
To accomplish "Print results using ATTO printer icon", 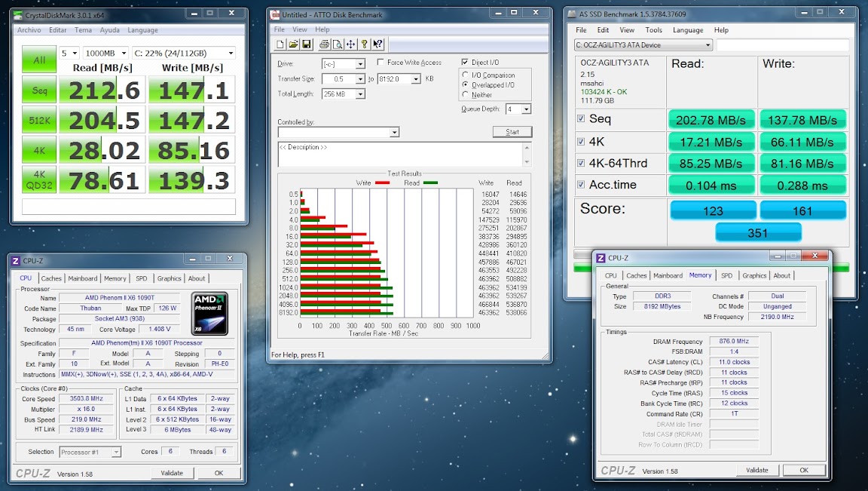I will tap(325, 44).
